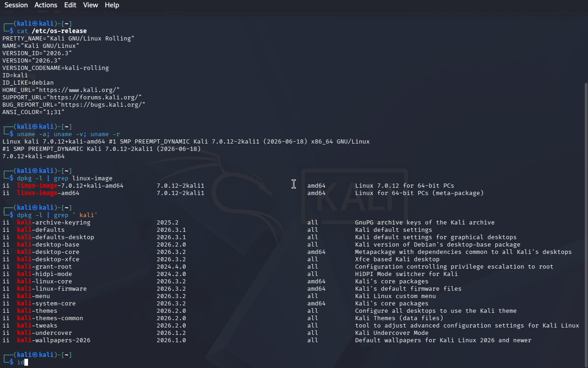Image resolution: width=588 pixels, height=368 pixels.
Task: Click the linux-image-7.0.12+kali-amd64 package name
Action: pos(70,186)
